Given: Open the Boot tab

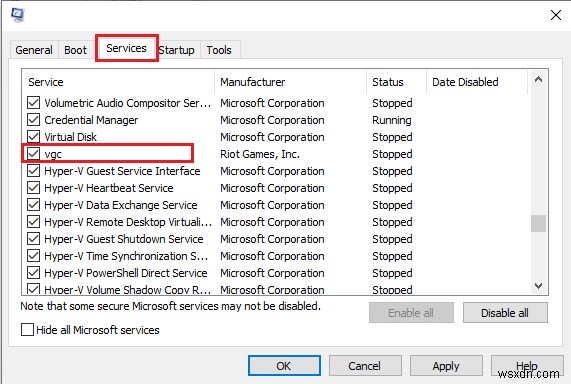Looking at the screenshot, I should [x=75, y=50].
